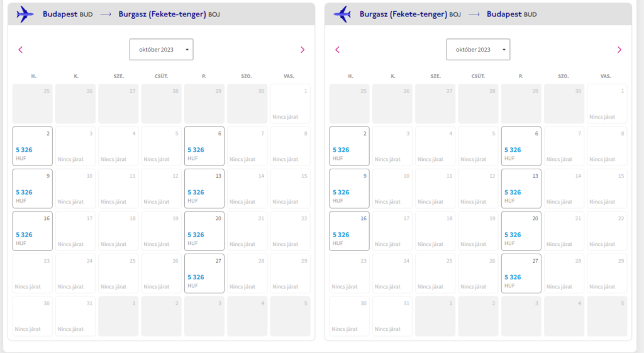This screenshot has height=353, width=644.
Task: Go to previous month in outbound calendar
Action: [x=21, y=50]
